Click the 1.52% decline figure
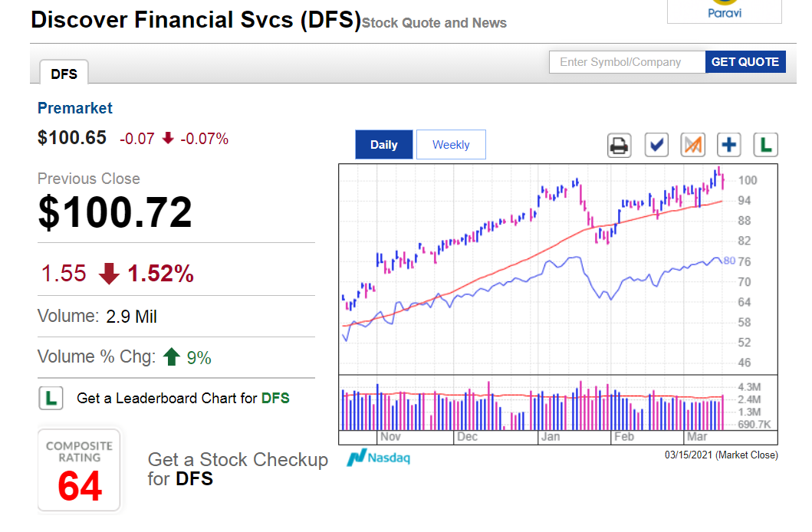The image size is (812, 532). [160, 273]
